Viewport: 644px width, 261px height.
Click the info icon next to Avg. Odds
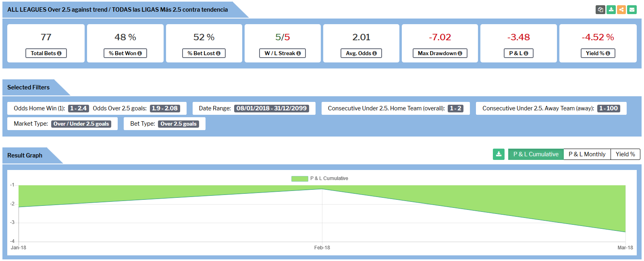pyautogui.click(x=374, y=53)
